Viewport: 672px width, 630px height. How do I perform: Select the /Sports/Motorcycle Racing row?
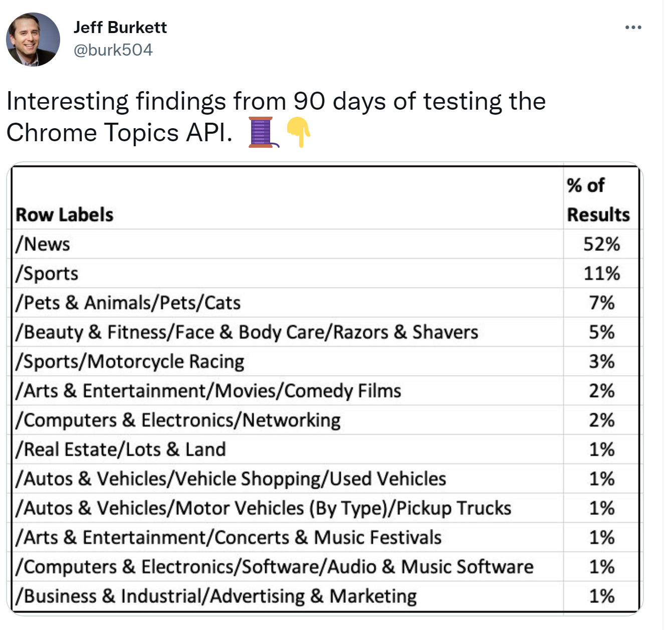pos(130,362)
